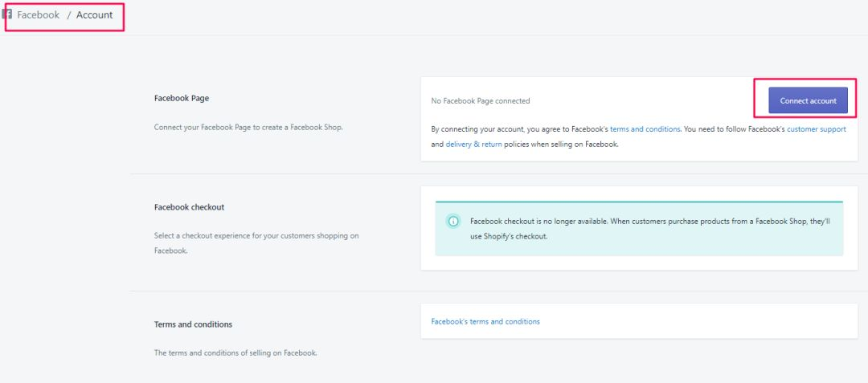Click the use Shopify's checkout text line
Image resolution: width=868 pixels, height=383 pixels.
click(x=509, y=237)
